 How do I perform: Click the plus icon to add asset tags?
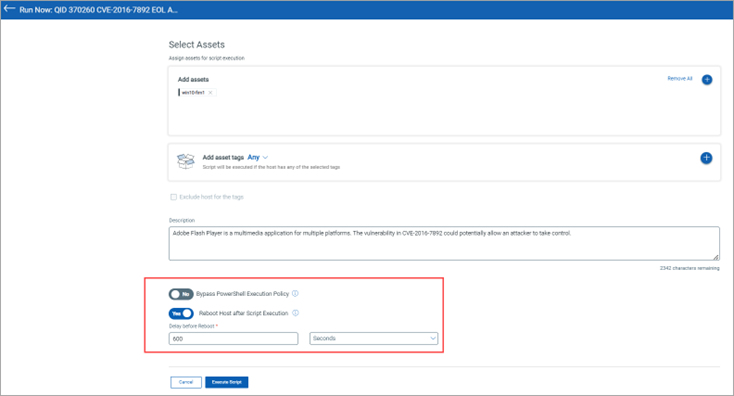click(706, 158)
